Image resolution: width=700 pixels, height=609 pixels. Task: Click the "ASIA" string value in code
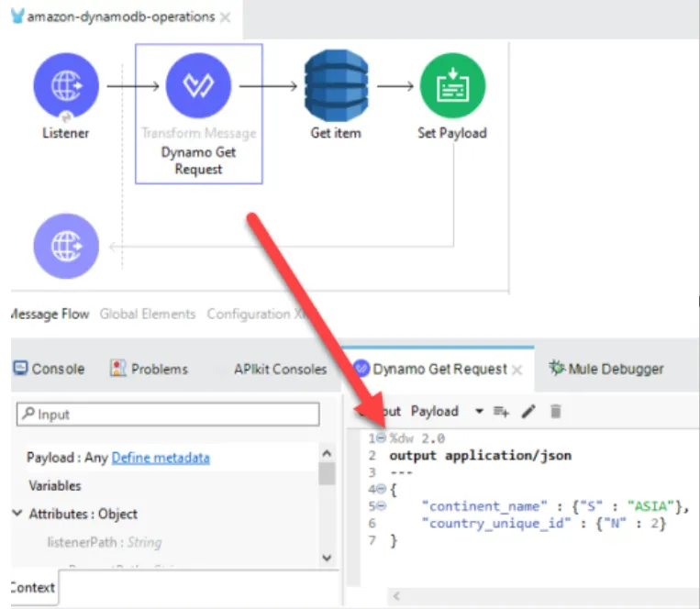(x=650, y=506)
